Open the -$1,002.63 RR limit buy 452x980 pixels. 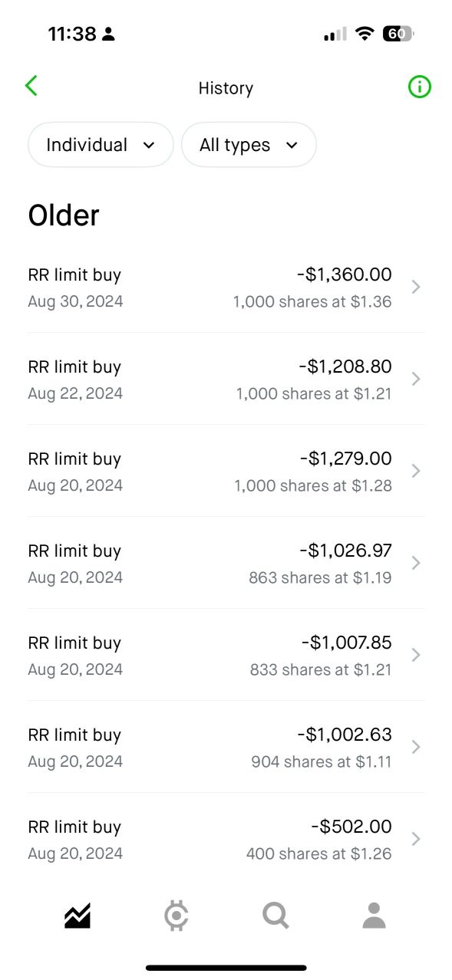pos(226,747)
